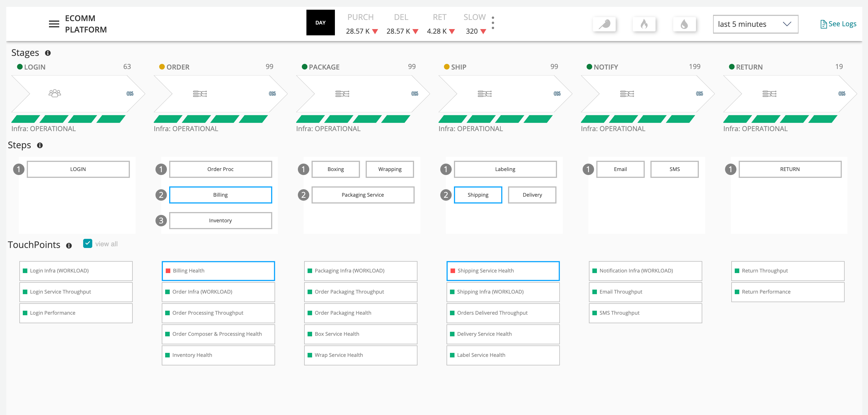Toggle the DAY mode button

[320, 23]
